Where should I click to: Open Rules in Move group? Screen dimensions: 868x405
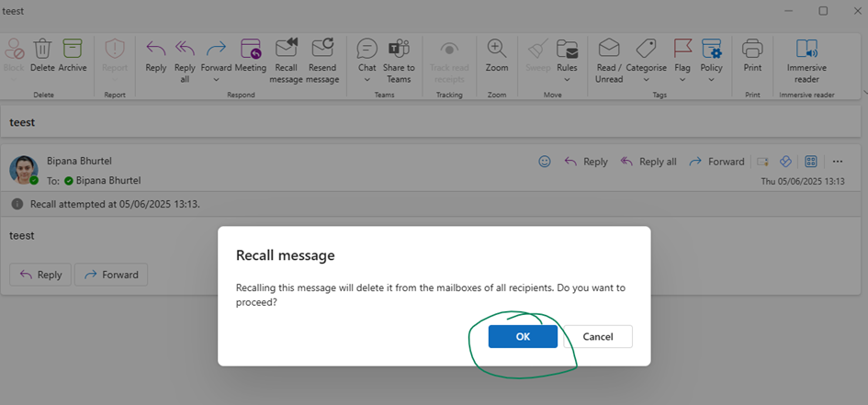click(x=567, y=55)
